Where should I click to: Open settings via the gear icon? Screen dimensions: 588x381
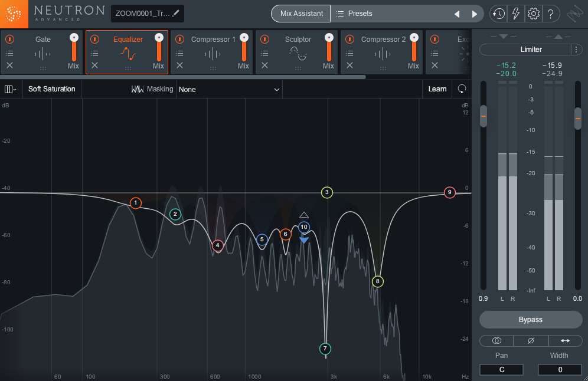(x=533, y=14)
